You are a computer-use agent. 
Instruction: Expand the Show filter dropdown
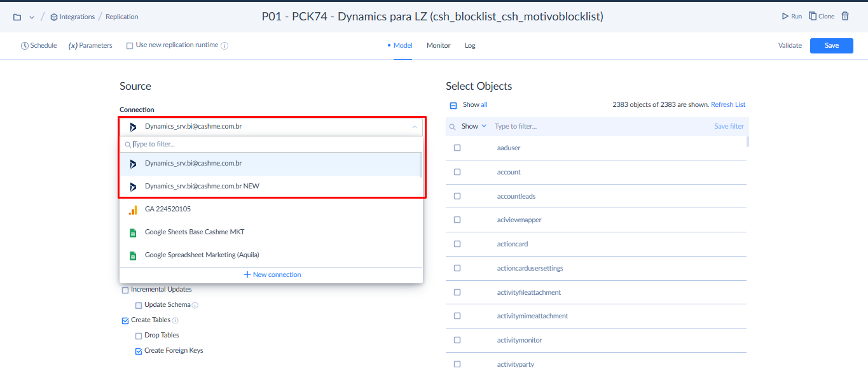[x=474, y=127]
